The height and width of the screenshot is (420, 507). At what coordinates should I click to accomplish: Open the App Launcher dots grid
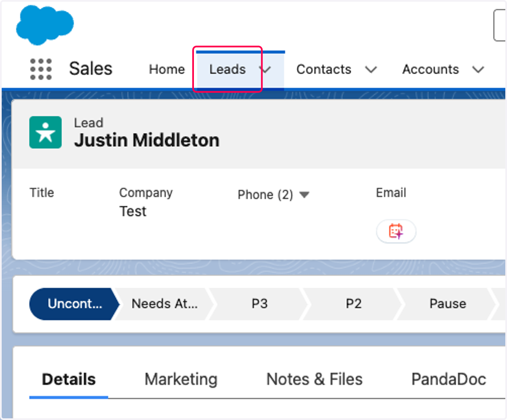click(x=41, y=69)
